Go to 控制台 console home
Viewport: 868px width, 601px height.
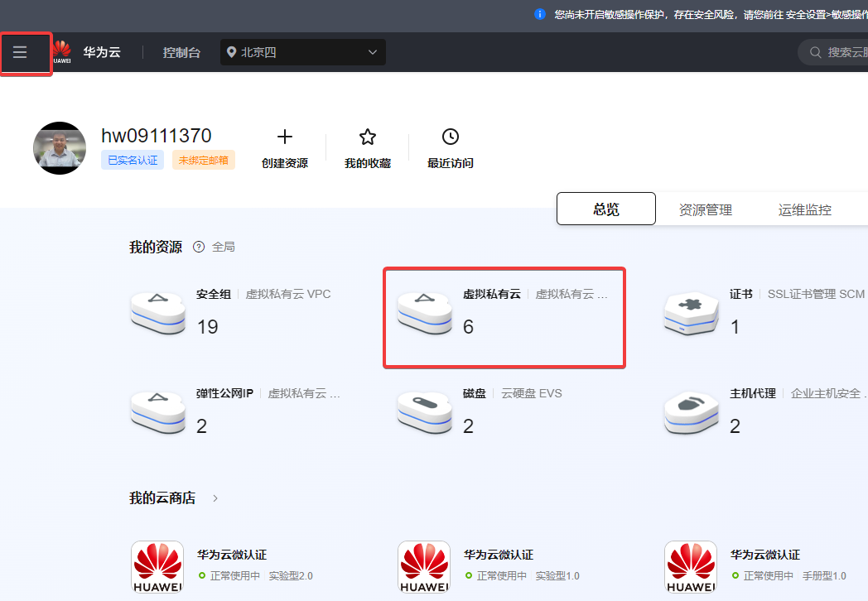click(181, 53)
